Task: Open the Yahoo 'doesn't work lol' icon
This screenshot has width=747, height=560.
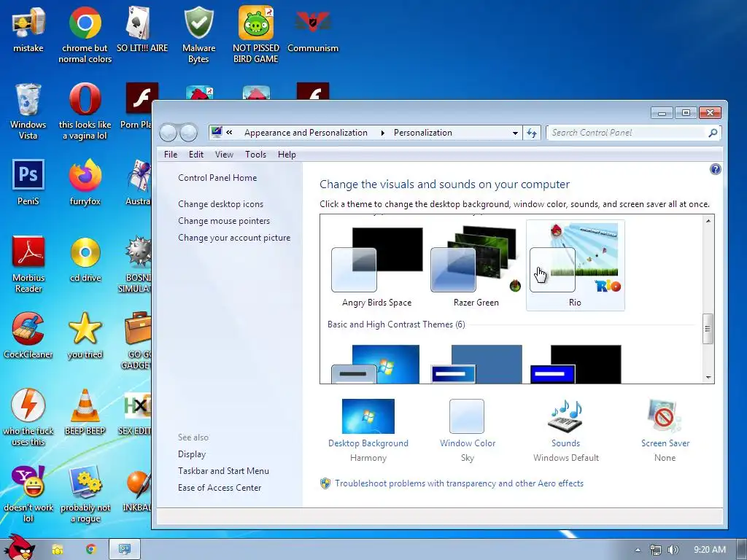Action: click(x=28, y=494)
